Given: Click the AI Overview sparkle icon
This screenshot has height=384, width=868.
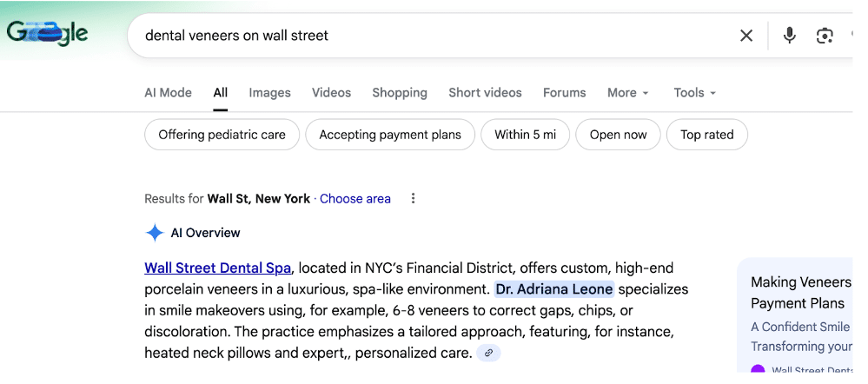Looking at the screenshot, I should (155, 233).
